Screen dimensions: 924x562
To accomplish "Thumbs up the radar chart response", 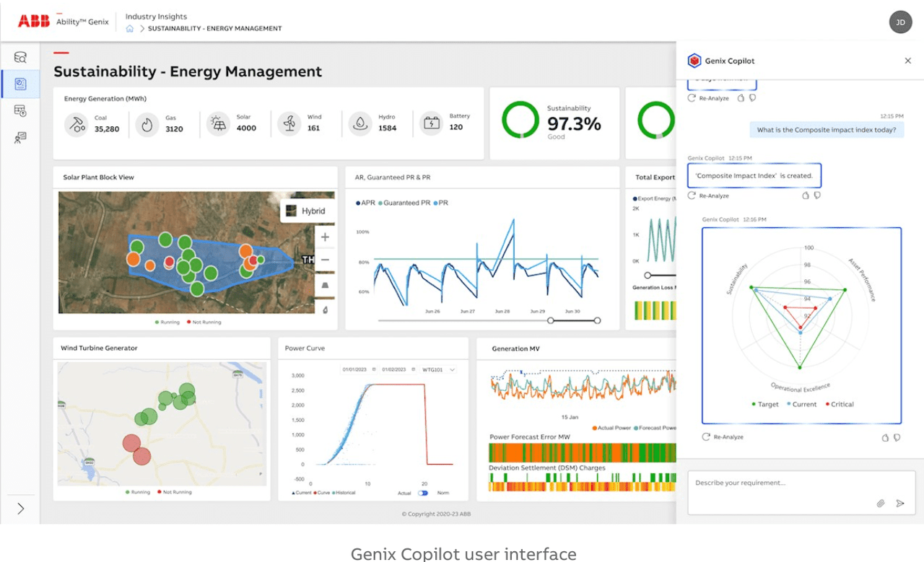I will [885, 437].
